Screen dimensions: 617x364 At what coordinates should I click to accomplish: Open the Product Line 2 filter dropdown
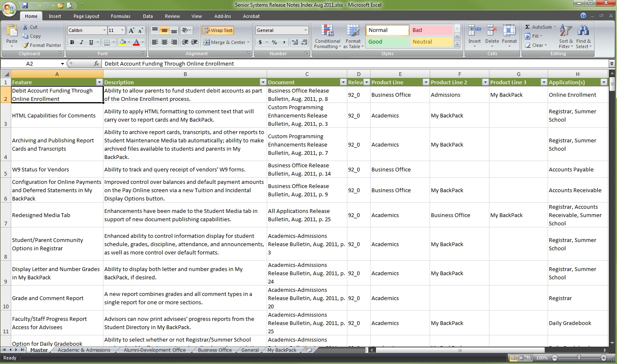coord(485,82)
